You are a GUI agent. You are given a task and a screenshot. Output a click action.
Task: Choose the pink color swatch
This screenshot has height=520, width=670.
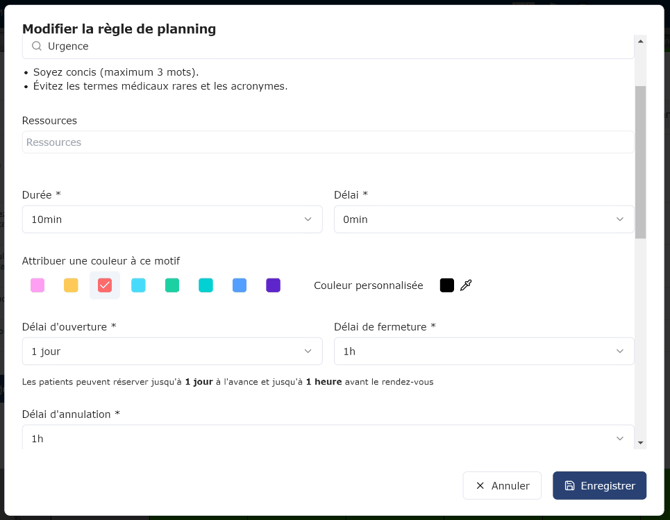tap(38, 285)
